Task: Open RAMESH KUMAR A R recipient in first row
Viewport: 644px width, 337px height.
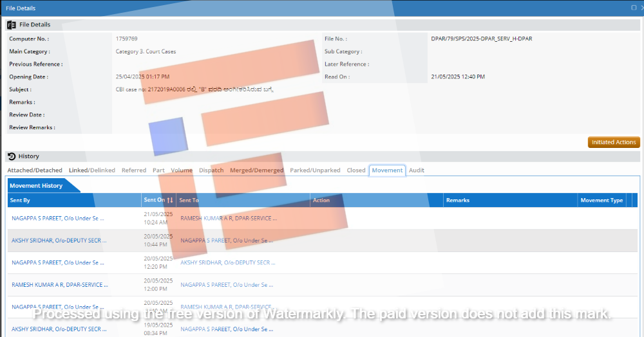Action: click(229, 219)
